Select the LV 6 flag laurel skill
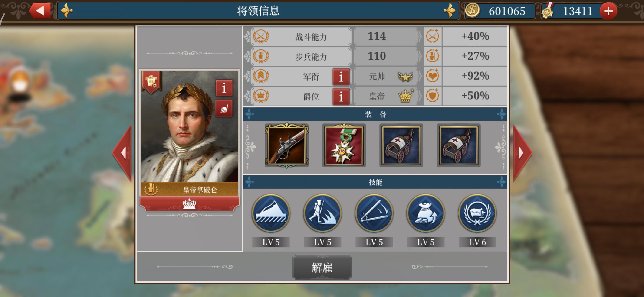 [x=477, y=213]
